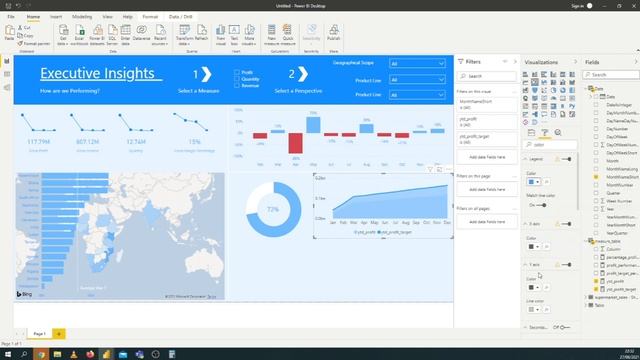Collapse the Y axis section
The width and height of the screenshot is (640, 360).
[526, 265]
